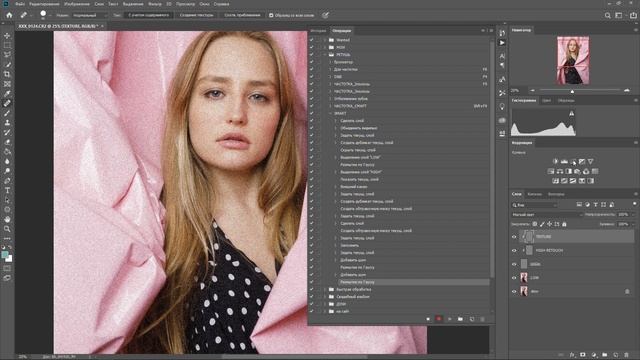This screenshot has width=640, height=360.
Task: Expand the Свадебный альбом folder
Action: [325, 297]
